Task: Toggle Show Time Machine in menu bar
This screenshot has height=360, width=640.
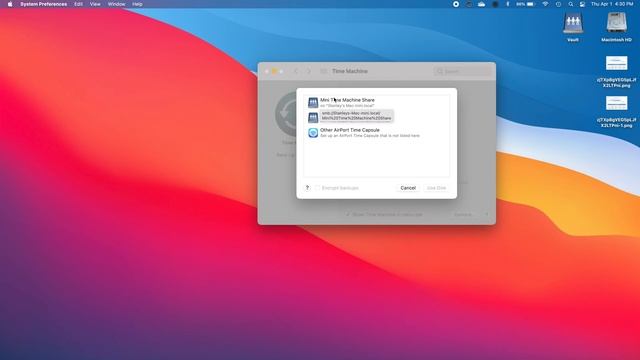Action: click(x=348, y=214)
